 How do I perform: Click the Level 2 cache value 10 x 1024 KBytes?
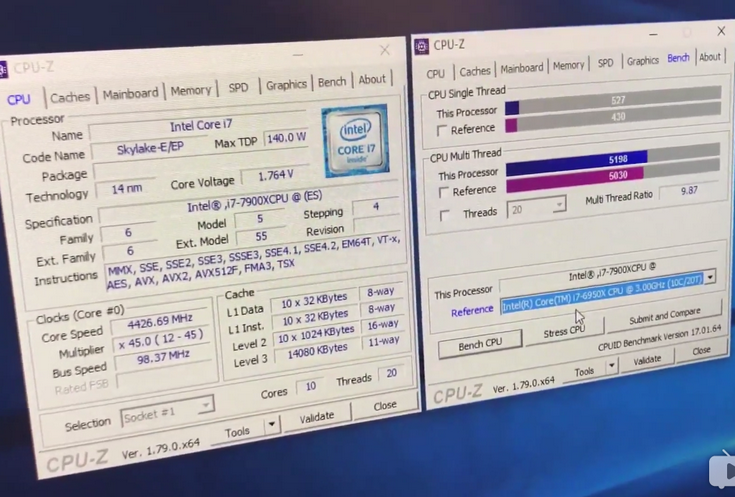pos(316,334)
